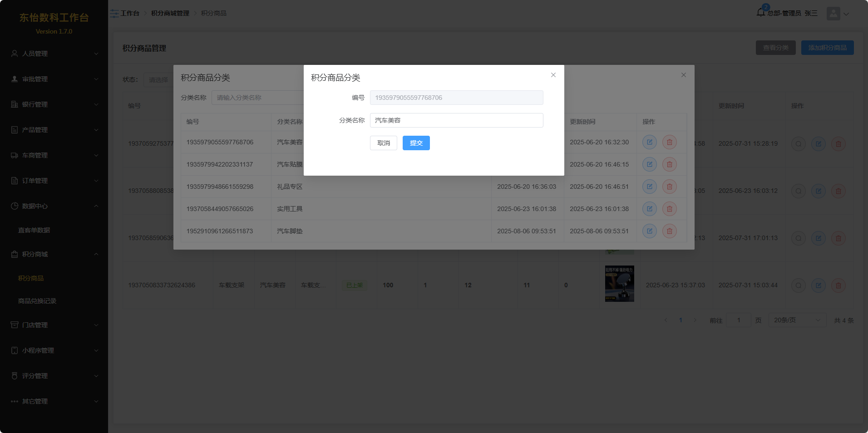Image resolution: width=868 pixels, height=433 pixels.
Task: Click delete icon for 实用工具 category row
Action: pos(669,209)
